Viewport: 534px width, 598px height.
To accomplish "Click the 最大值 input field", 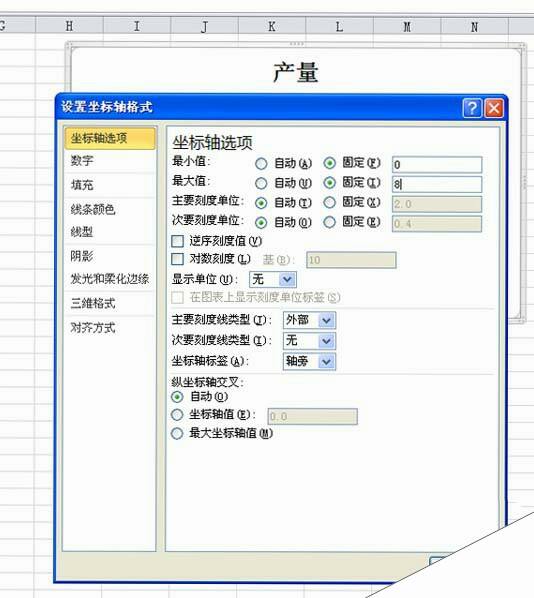I will coord(437,185).
